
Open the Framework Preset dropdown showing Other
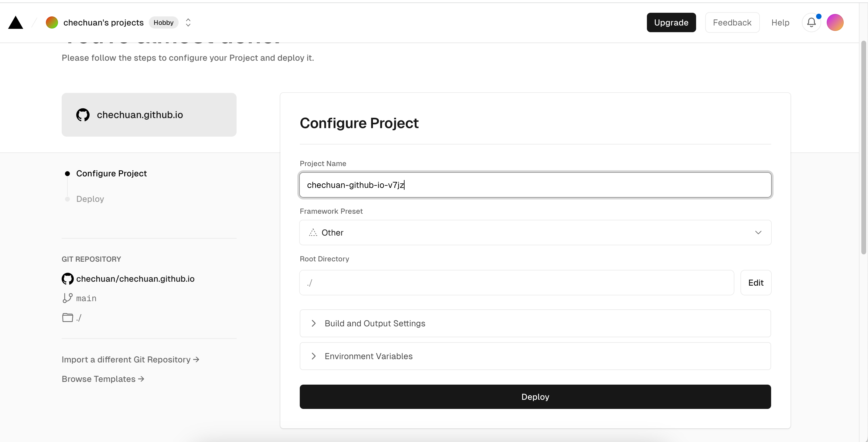535,233
